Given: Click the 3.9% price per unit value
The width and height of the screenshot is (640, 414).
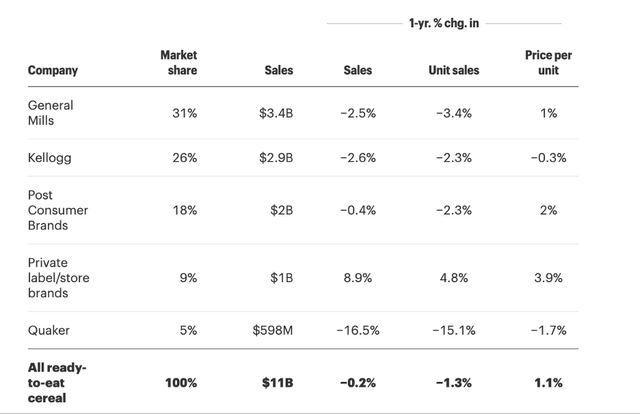Looking at the screenshot, I should [x=547, y=277].
